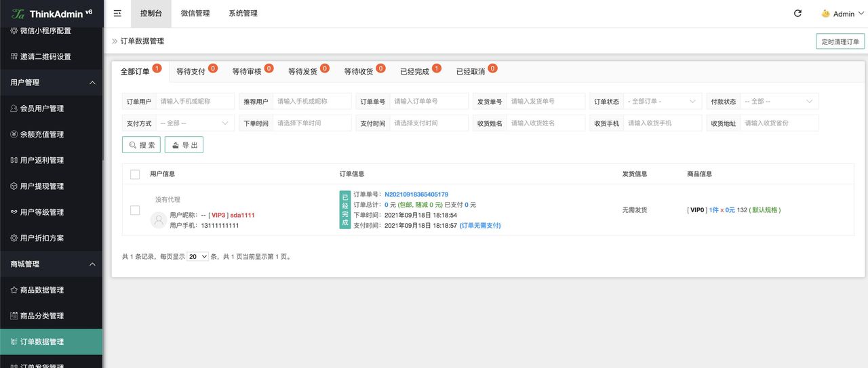Click the breadcrumb arrow icon beside 订单数据管理

(115, 41)
